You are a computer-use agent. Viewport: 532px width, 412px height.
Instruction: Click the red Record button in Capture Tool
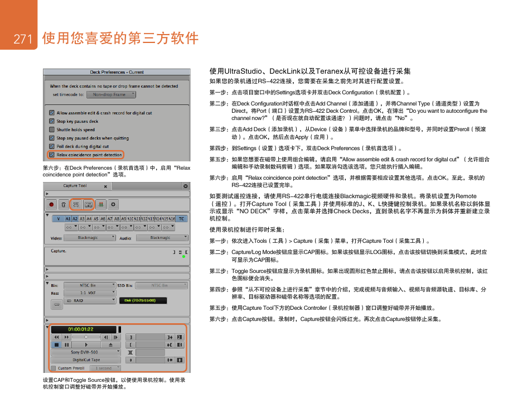51,204
